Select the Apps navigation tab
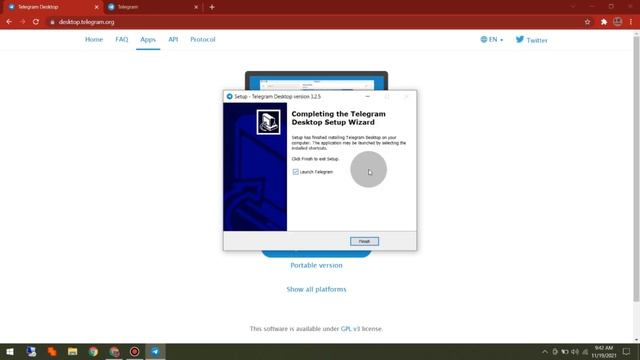Viewport: 640px width, 360px height. [x=148, y=40]
